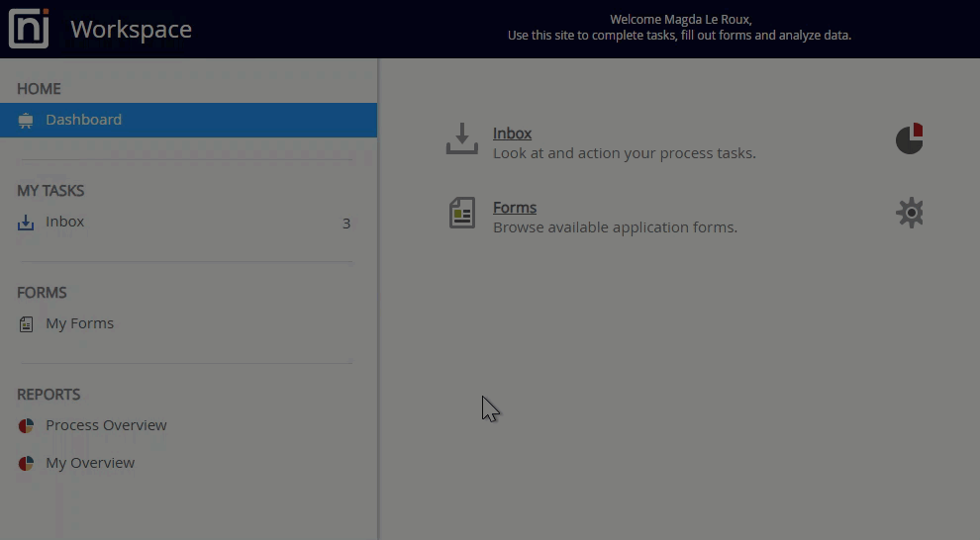Click the My Forms document icon
This screenshot has width=980, height=540.
pos(26,324)
